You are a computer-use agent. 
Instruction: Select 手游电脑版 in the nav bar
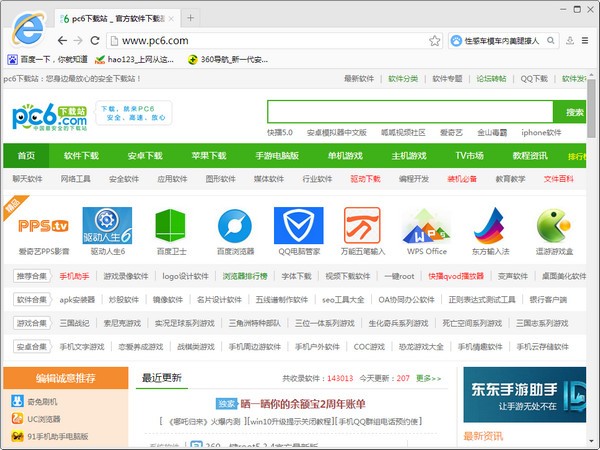point(277,156)
